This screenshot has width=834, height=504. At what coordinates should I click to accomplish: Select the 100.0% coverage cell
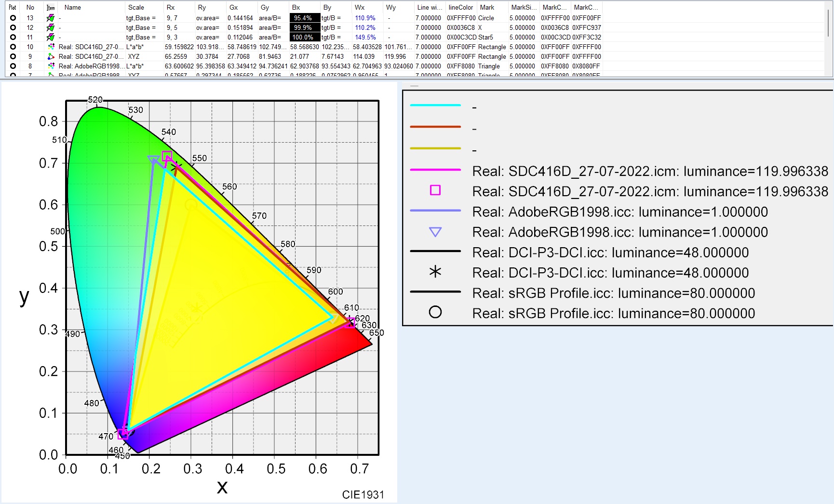pyautogui.click(x=305, y=37)
